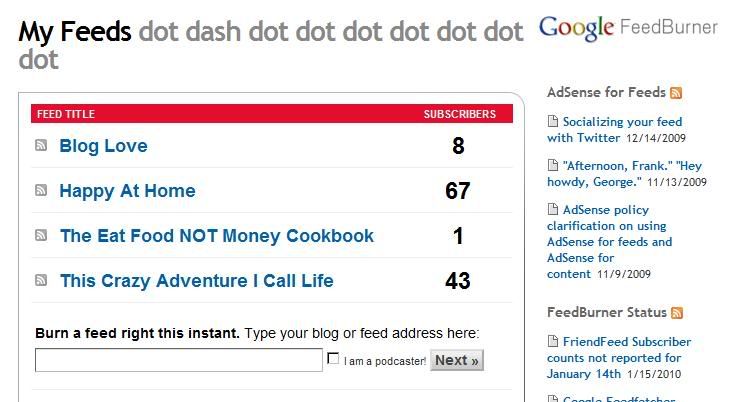
Task: Open the AdSense for Feeds RSS icon
Action: tap(676, 93)
